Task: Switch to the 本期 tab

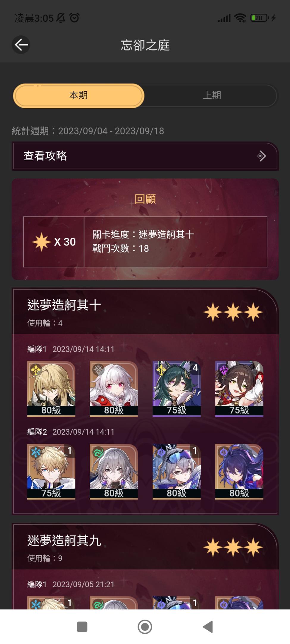Action: 79,95
